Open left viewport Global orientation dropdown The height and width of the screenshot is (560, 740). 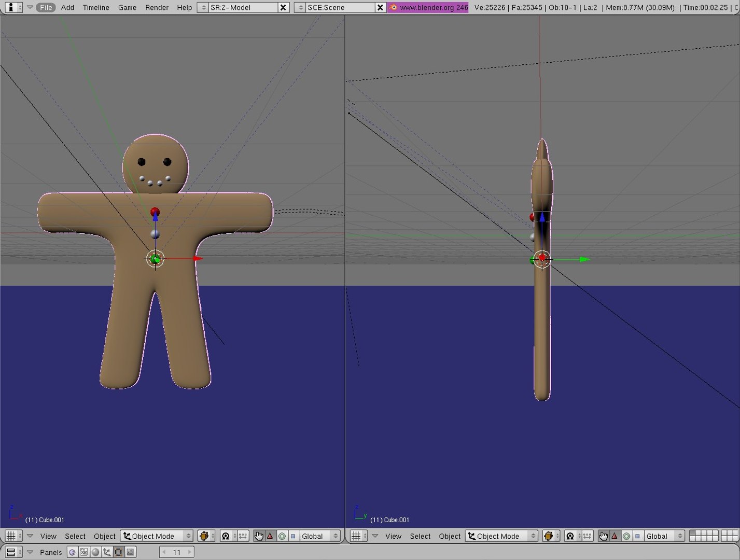click(320, 536)
